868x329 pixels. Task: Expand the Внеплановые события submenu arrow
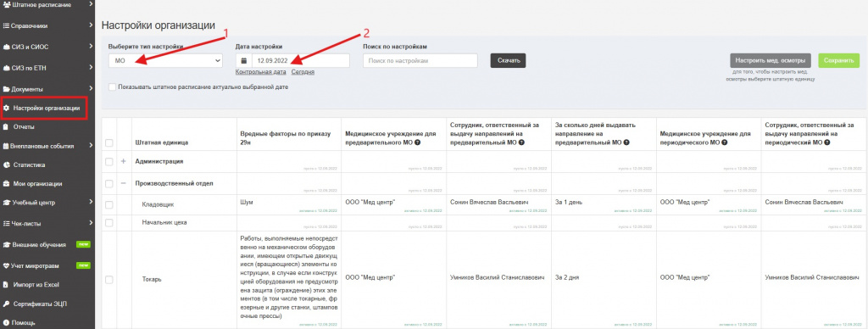tap(90, 146)
